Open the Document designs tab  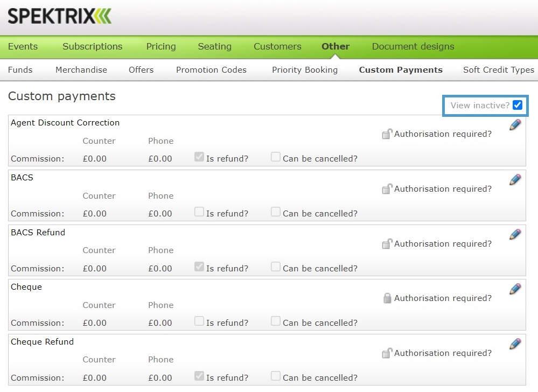click(x=413, y=47)
